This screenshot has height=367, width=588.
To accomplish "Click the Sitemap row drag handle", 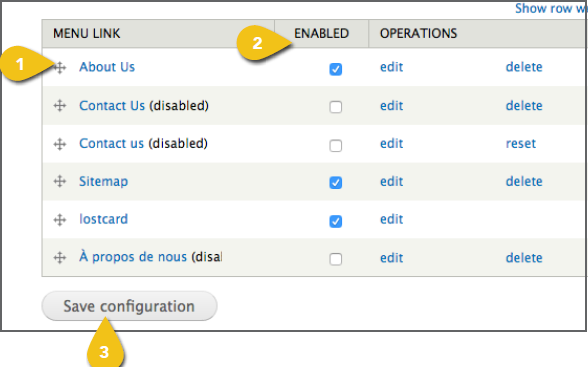I will click(x=60, y=181).
